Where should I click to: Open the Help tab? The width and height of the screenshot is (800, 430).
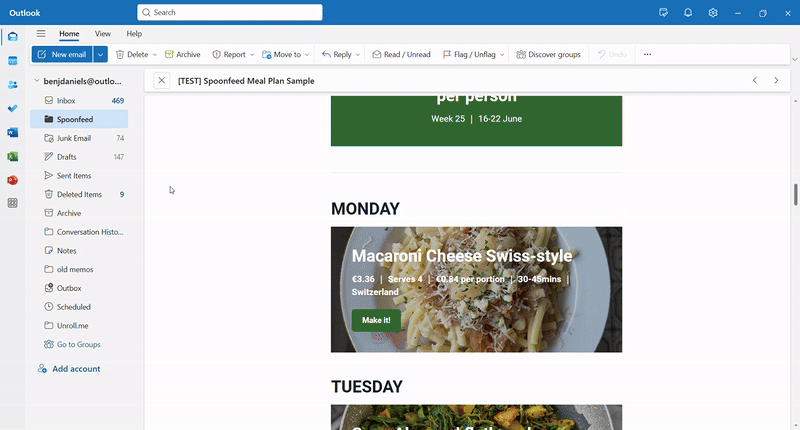(134, 34)
